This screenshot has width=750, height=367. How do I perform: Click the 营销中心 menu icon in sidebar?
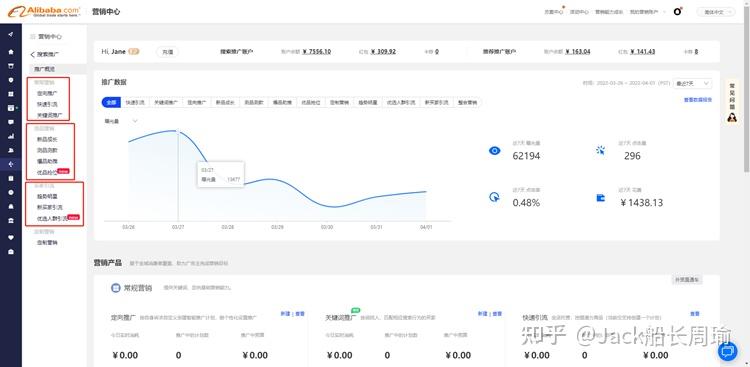(x=33, y=36)
